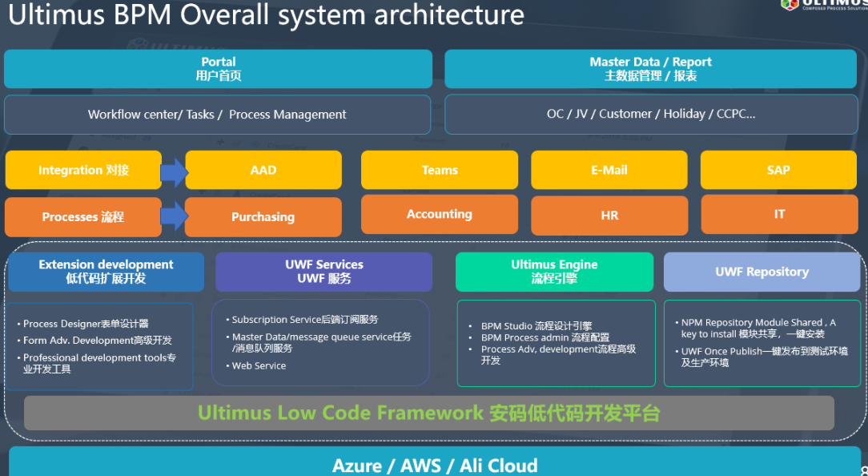The image size is (868, 476).
Task: Click the Process Designer表单设计器 bullet
Action: [83, 324]
